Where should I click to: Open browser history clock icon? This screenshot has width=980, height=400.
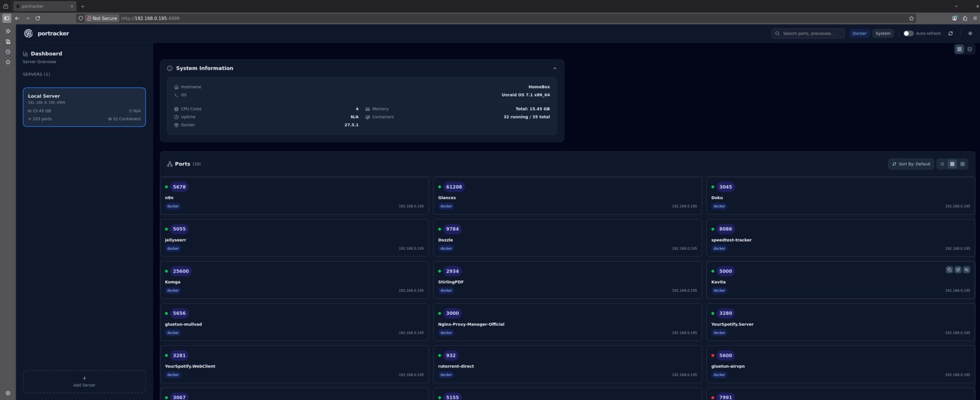[8, 52]
